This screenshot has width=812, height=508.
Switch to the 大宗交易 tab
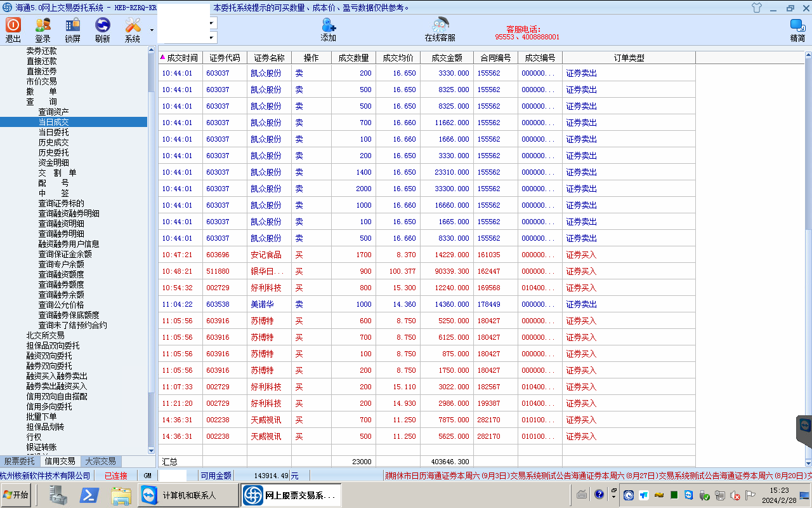100,462
